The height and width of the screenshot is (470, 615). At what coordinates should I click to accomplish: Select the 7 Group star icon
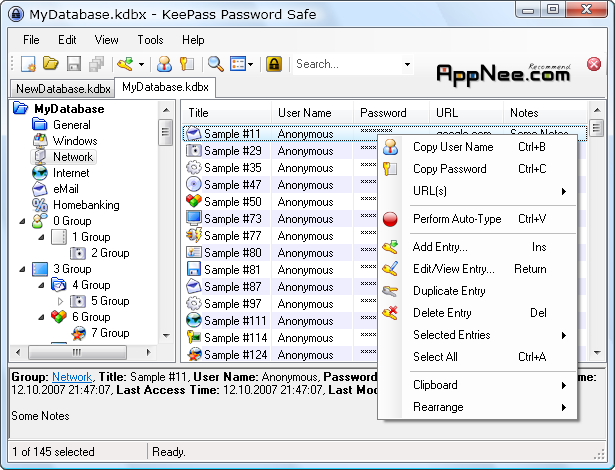click(x=78, y=333)
